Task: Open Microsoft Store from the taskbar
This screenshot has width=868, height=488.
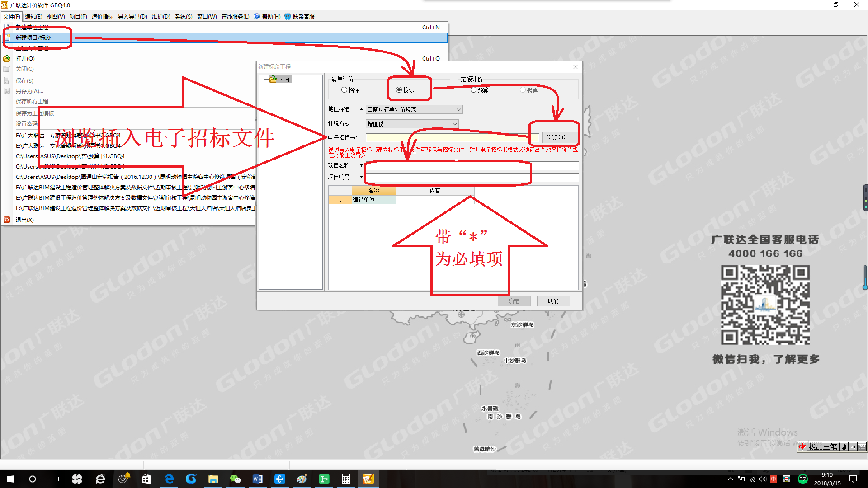Action: [146, 479]
